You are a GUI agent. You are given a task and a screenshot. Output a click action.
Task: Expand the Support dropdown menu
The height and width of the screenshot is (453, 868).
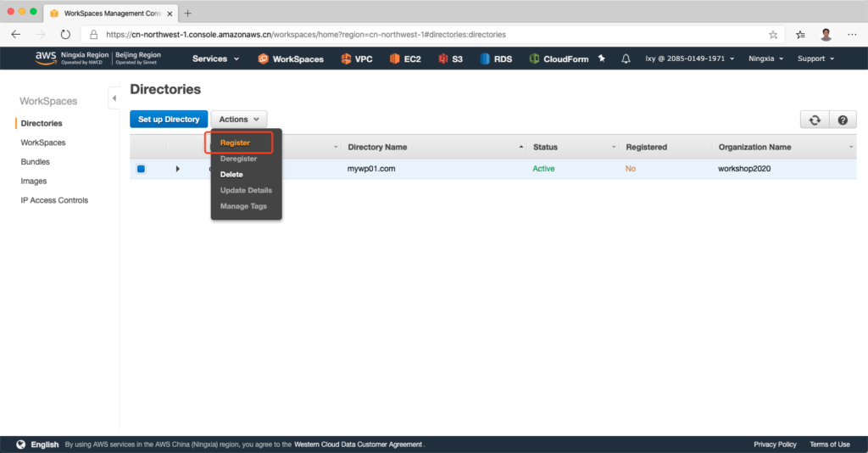(x=815, y=59)
